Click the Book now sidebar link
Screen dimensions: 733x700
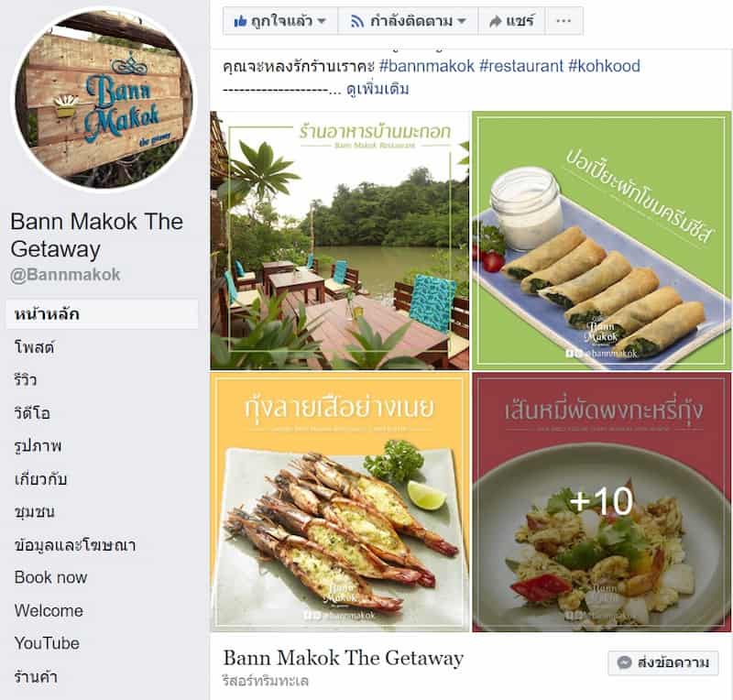tap(50, 577)
